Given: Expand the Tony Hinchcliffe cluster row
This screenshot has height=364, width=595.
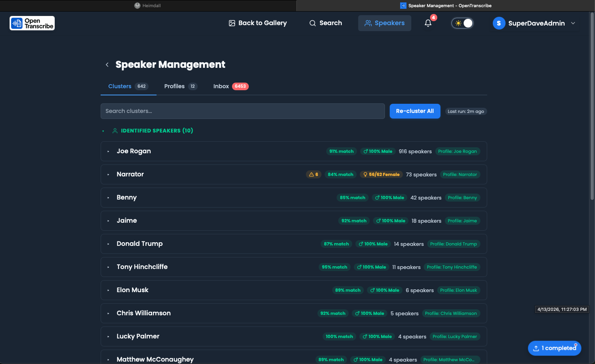Looking at the screenshot, I should click(x=108, y=267).
